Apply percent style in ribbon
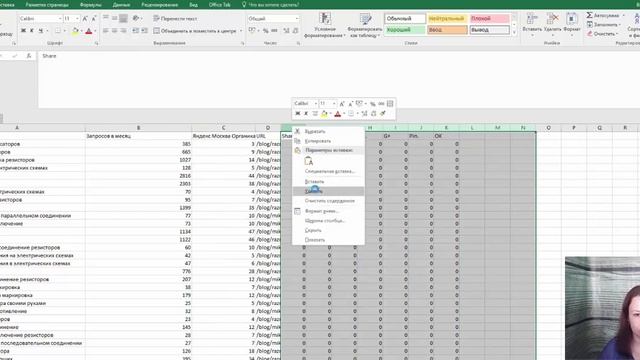This screenshot has height=360, width=640. [266, 31]
